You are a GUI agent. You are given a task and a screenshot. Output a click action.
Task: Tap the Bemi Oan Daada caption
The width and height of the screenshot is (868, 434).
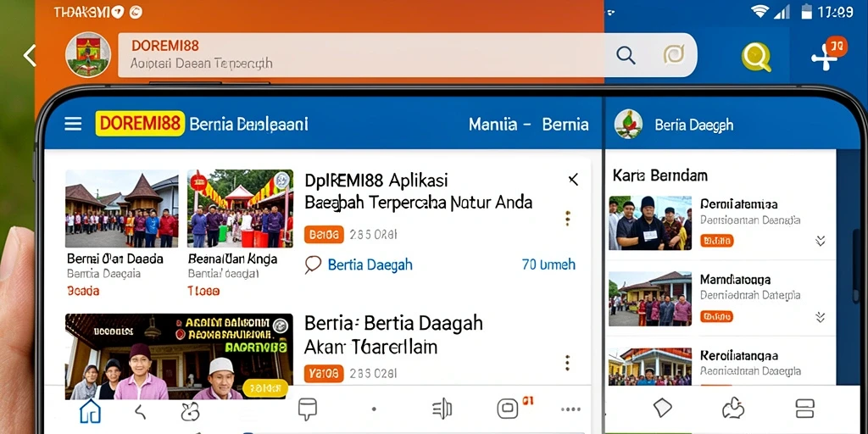tap(114, 259)
